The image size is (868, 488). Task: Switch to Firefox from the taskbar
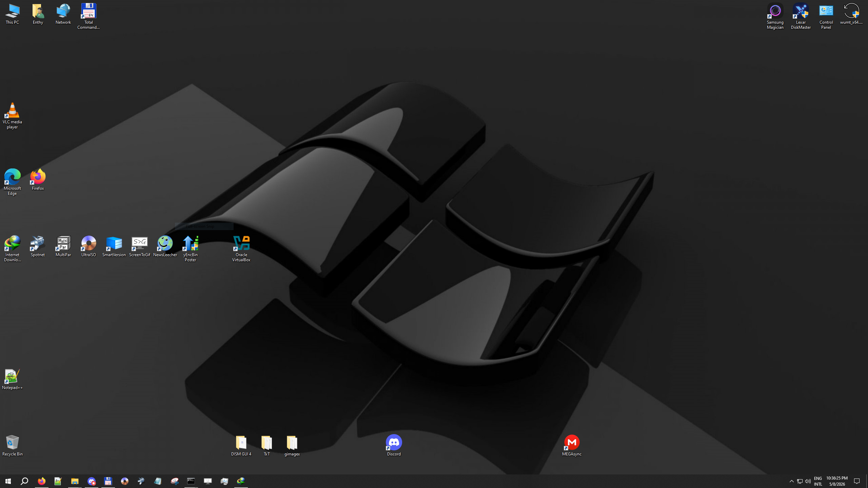(41, 481)
